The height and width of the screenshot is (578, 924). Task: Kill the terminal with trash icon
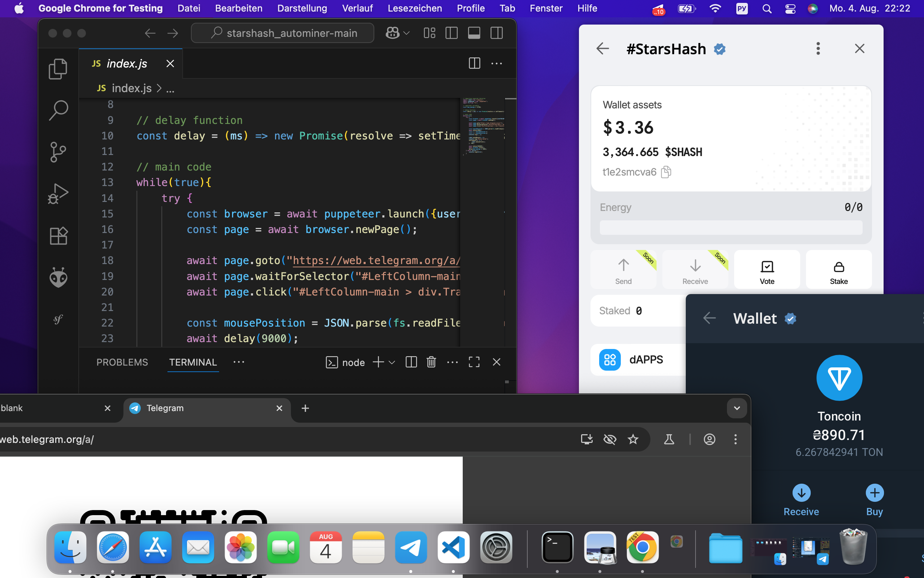tap(431, 362)
